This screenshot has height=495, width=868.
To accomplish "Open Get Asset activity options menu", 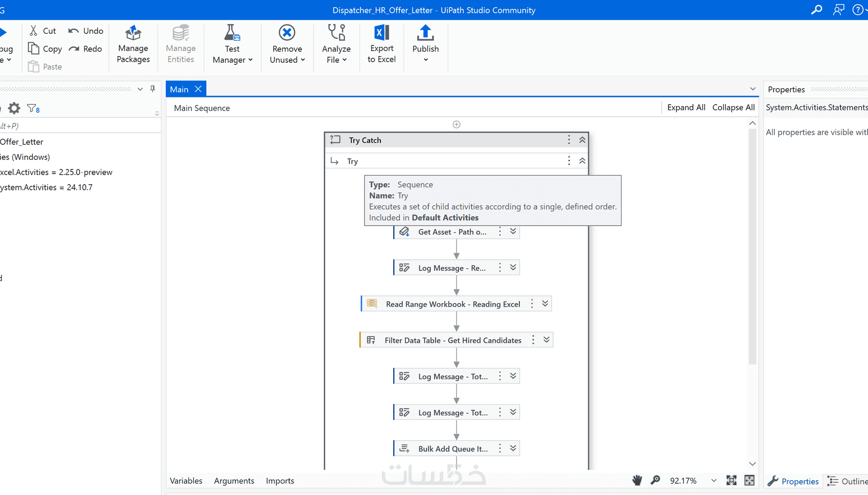I will click(x=500, y=232).
